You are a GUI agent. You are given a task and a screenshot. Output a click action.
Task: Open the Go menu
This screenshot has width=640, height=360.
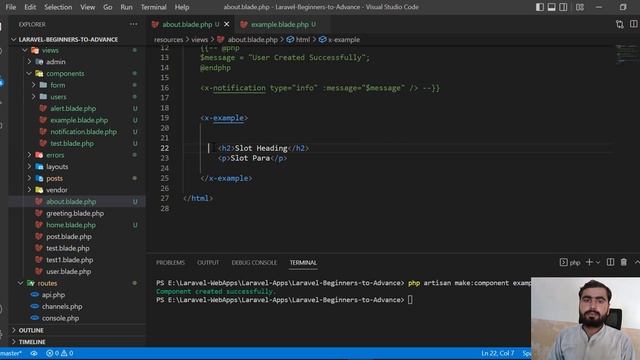point(107,7)
